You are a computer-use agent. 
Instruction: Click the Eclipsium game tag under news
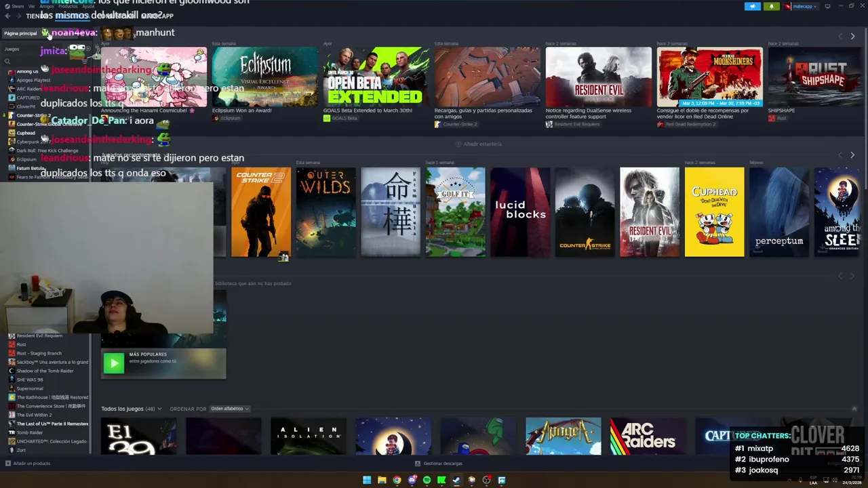[x=226, y=118]
